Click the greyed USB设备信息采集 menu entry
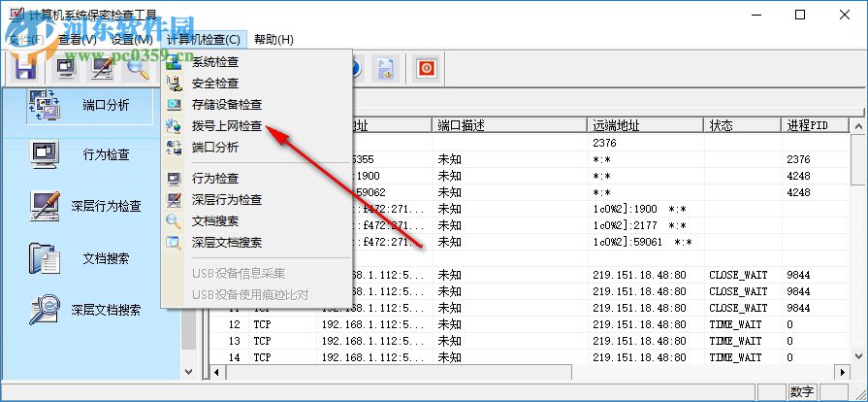 coord(257,274)
